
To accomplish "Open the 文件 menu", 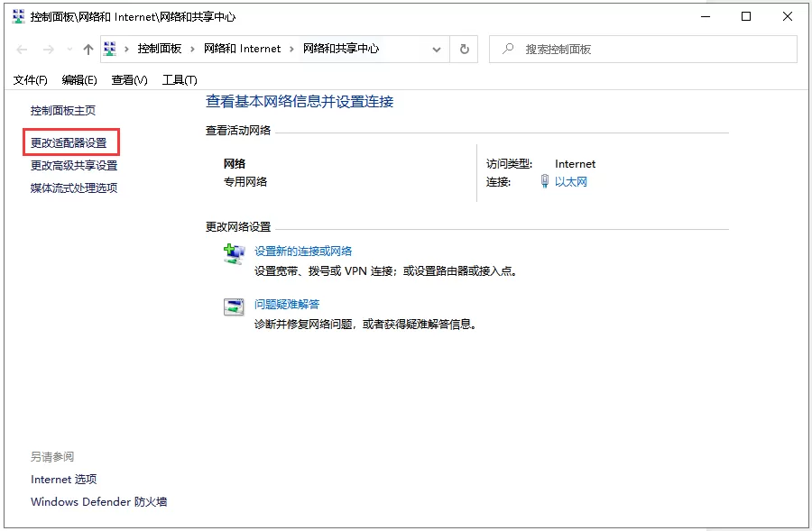I will click(30, 79).
